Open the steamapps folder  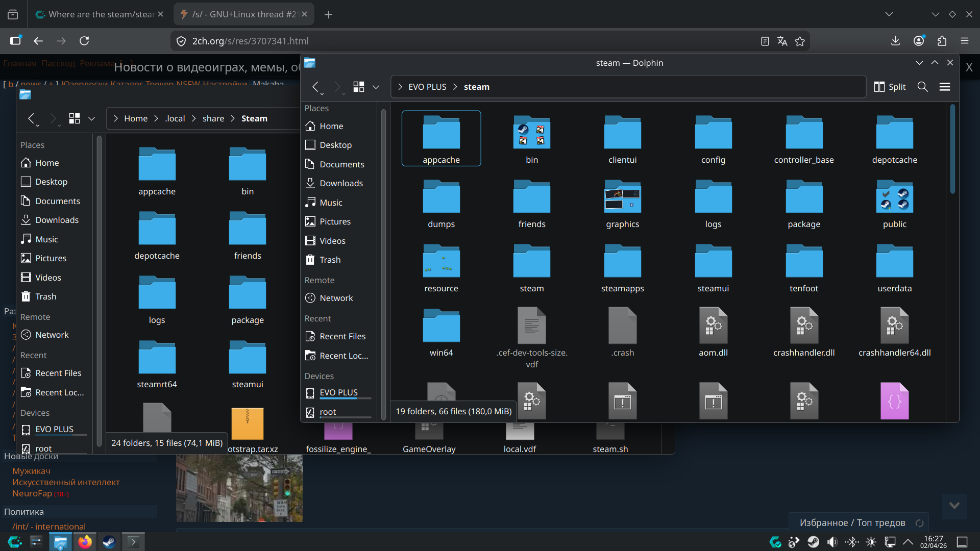tap(622, 267)
